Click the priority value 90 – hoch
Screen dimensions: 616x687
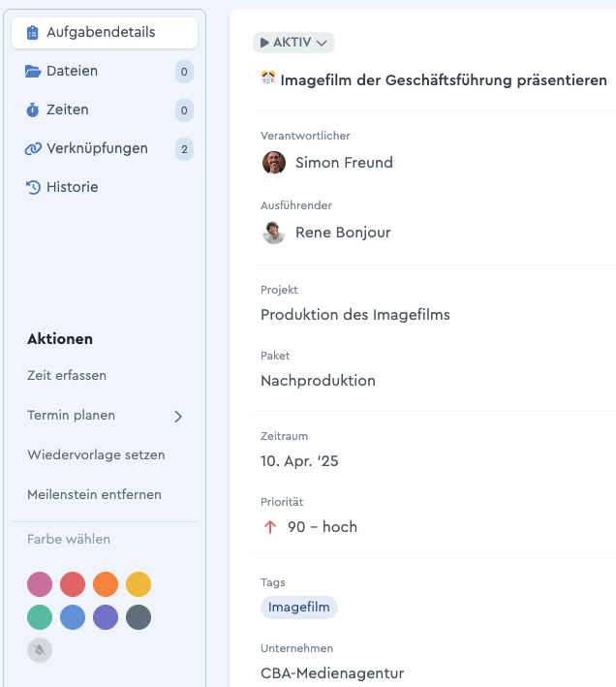323,527
